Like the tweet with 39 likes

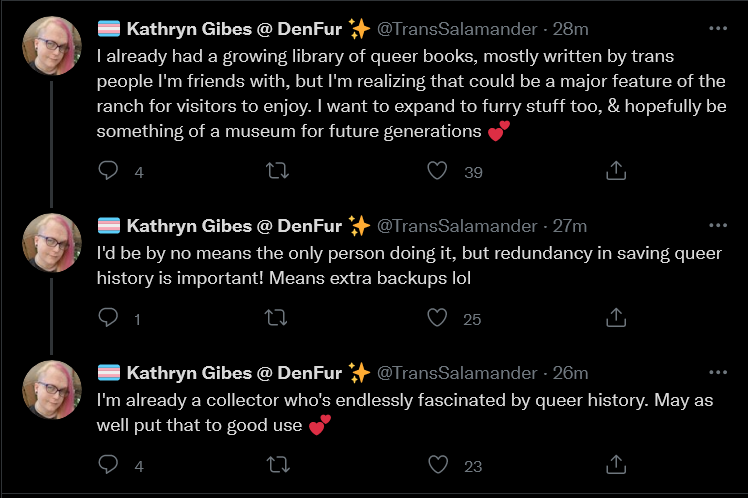coord(437,170)
